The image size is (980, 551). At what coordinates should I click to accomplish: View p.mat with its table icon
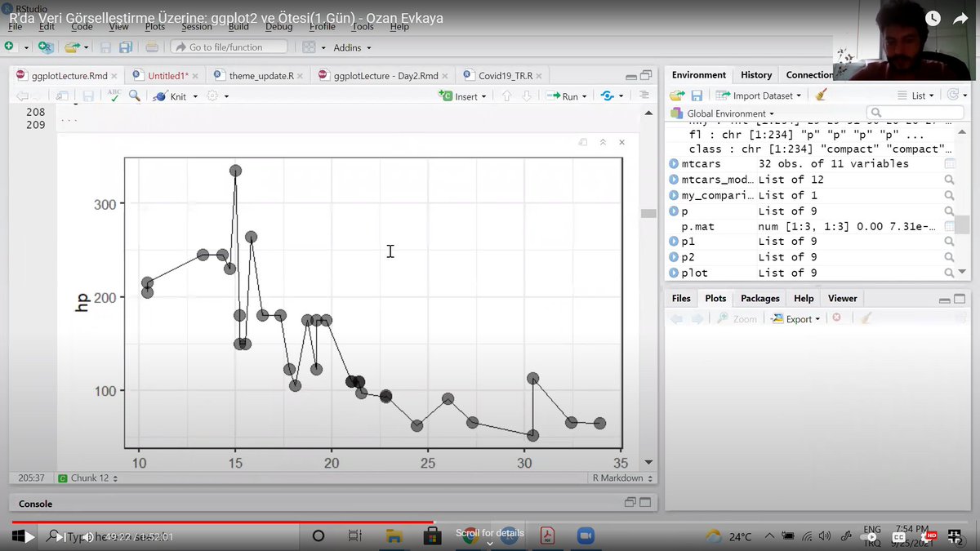pos(949,226)
